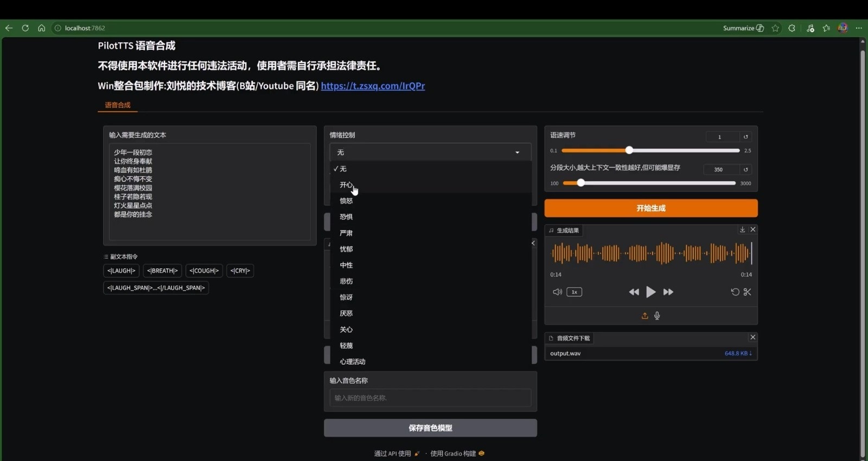Focus the 输入新的音色名称 input field
The image size is (868, 461).
tap(430, 398)
